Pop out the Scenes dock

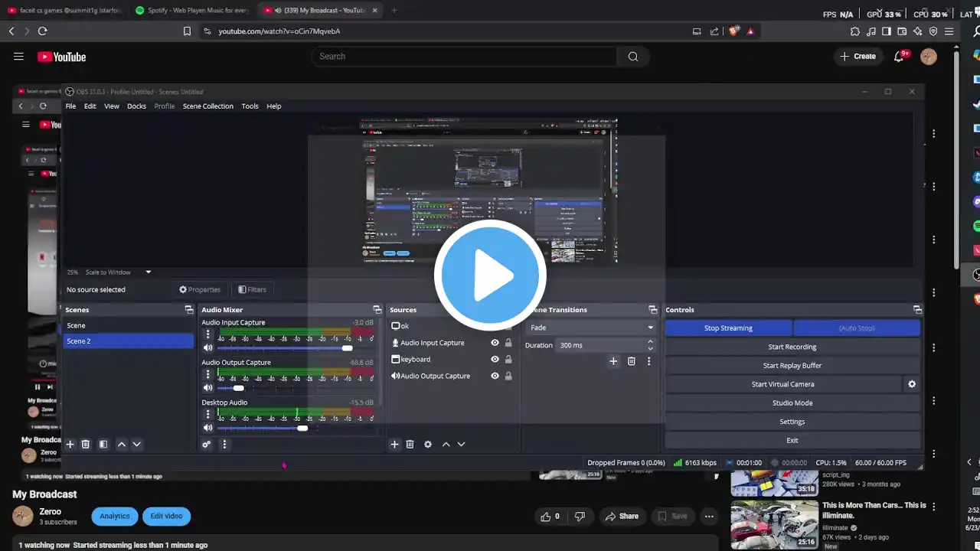(188, 310)
